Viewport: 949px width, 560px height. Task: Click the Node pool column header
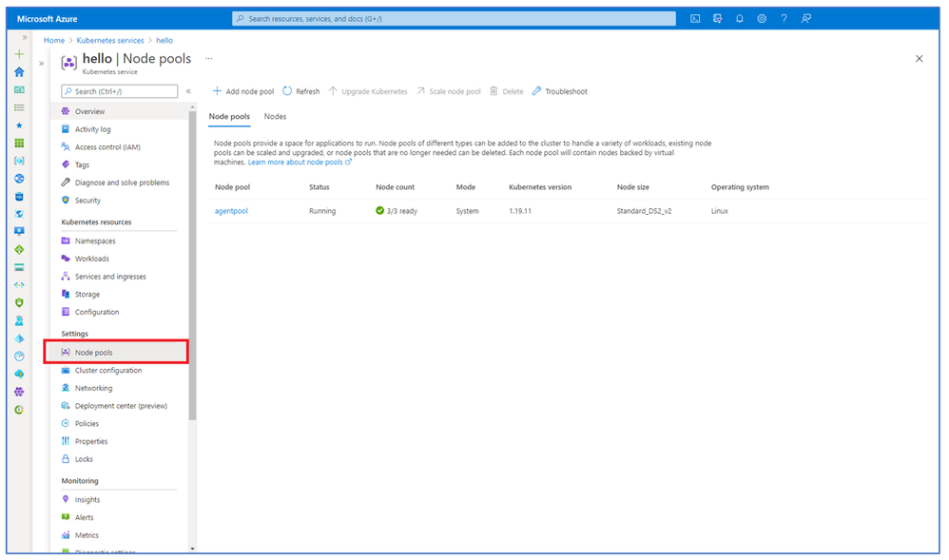232,187
